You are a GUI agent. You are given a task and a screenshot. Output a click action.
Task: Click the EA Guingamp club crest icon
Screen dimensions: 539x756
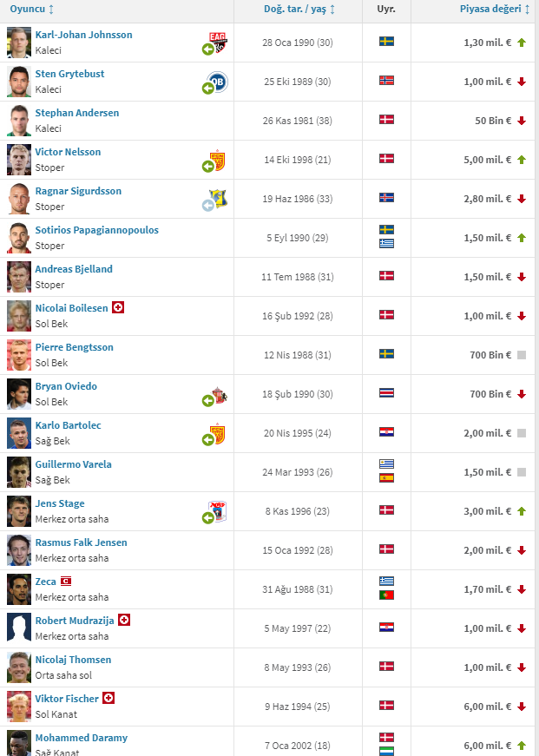click(218, 42)
